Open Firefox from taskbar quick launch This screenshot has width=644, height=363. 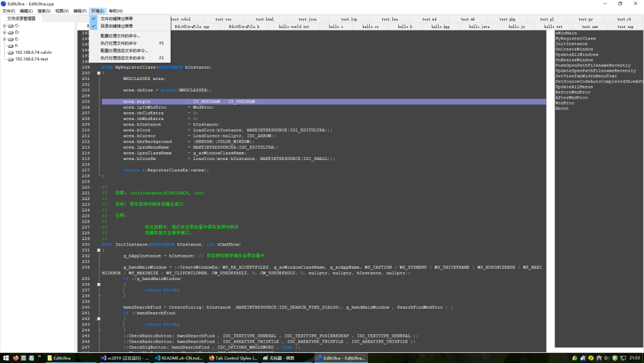click(16, 358)
